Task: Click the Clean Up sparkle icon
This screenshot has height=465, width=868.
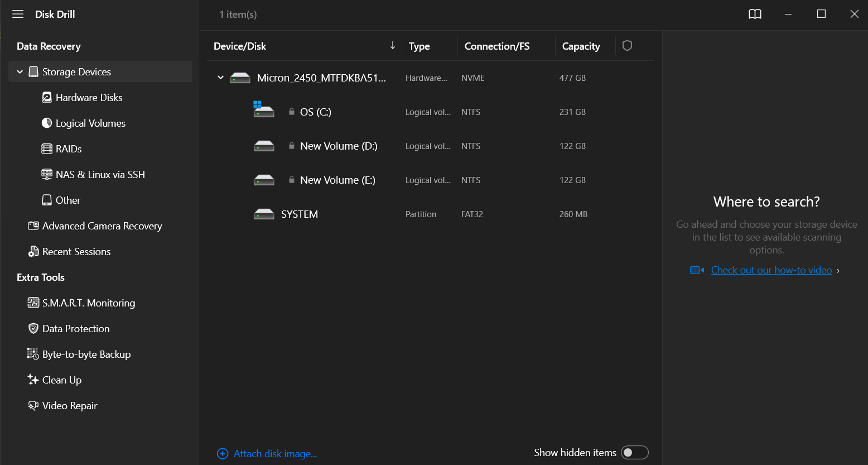Action: [x=33, y=380]
